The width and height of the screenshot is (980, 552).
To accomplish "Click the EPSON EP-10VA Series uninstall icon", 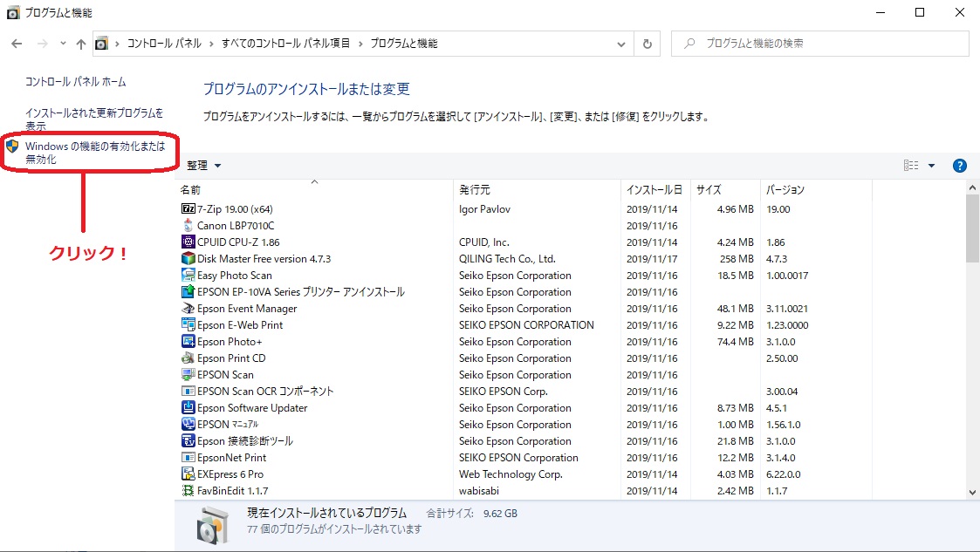I will pyautogui.click(x=188, y=291).
